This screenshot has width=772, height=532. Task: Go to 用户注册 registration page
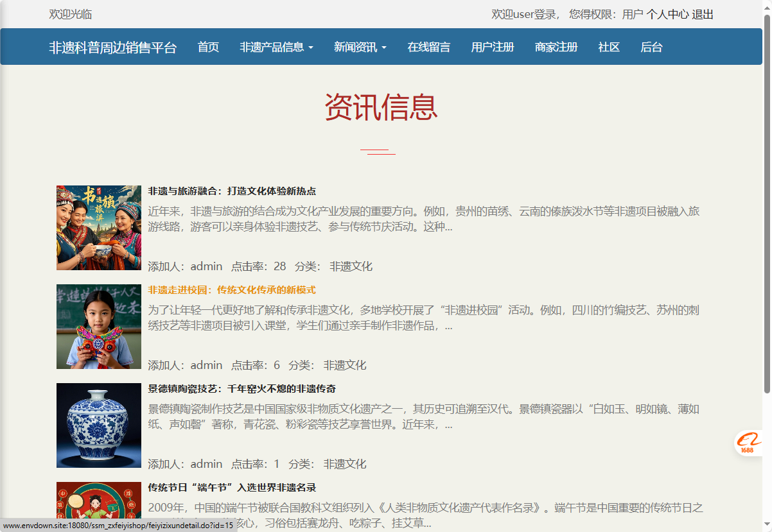click(x=492, y=46)
